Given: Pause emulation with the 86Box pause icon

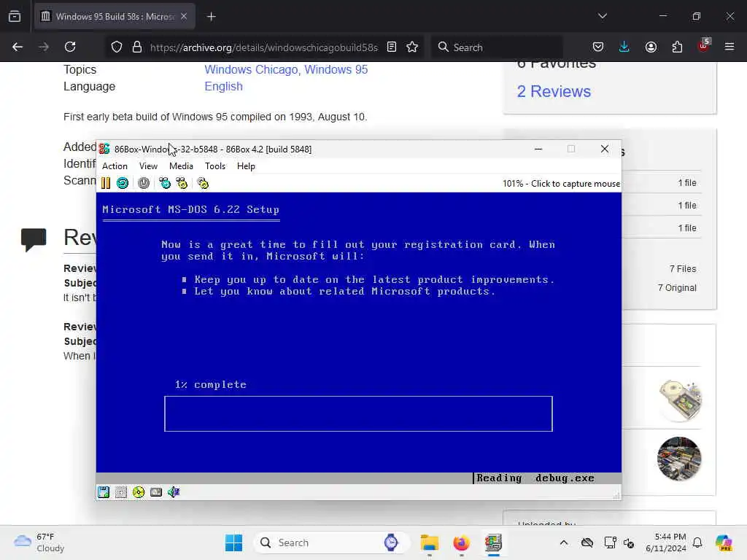Looking at the screenshot, I should pyautogui.click(x=106, y=183).
